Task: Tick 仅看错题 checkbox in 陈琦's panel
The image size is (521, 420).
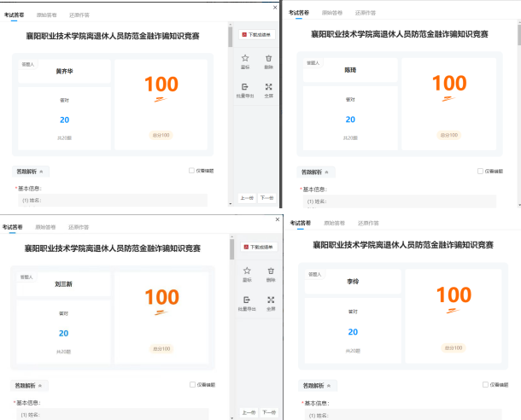Action: click(480, 171)
